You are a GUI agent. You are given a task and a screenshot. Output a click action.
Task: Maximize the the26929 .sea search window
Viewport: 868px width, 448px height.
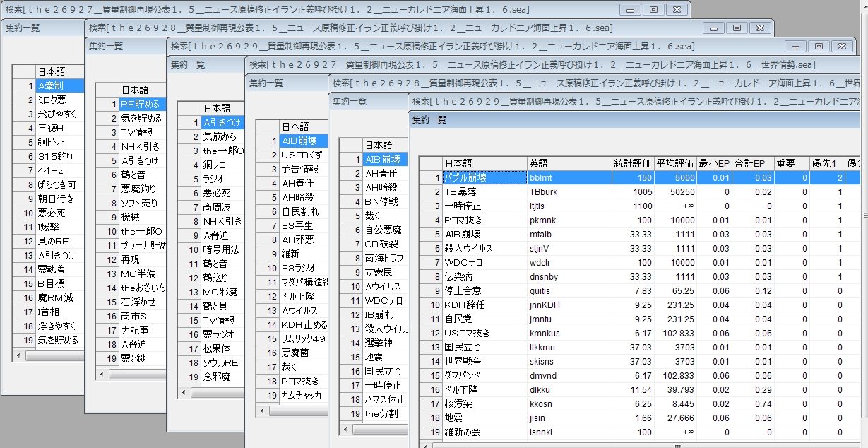(819, 46)
